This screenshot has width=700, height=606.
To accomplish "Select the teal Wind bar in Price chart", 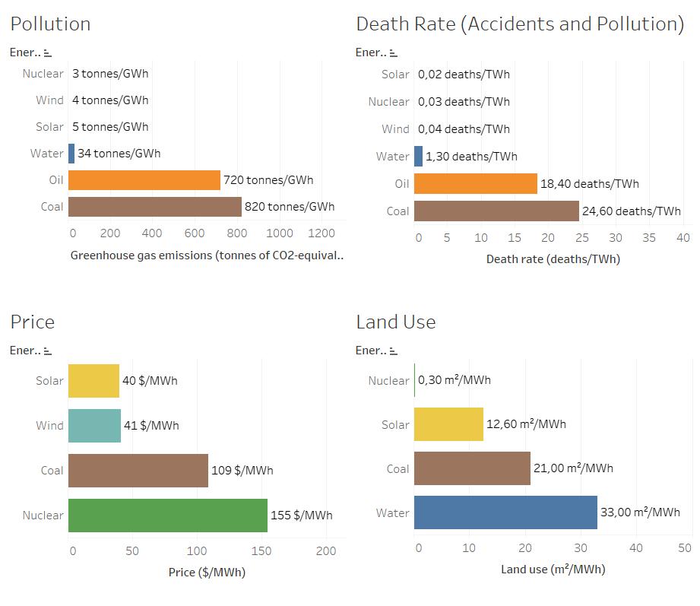I will (94, 426).
